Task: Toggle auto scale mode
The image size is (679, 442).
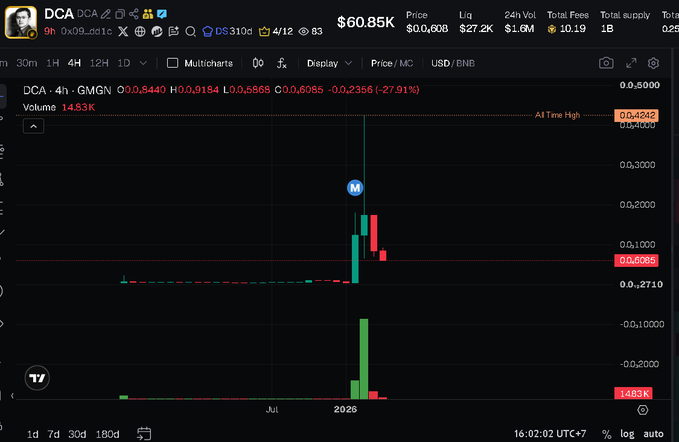Action: pos(653,434)
